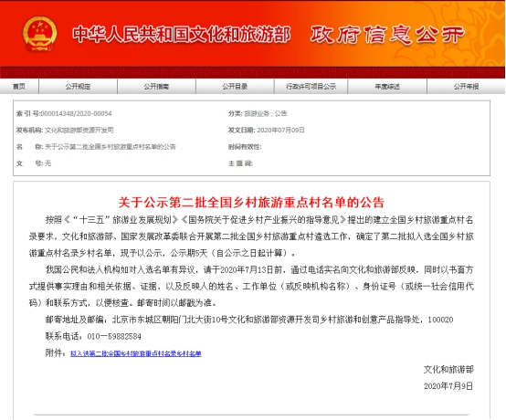Click the 中华人民共和国文化和旅游部 banner title
This screenshot has height=420, width=506.
tap(182, 34)
